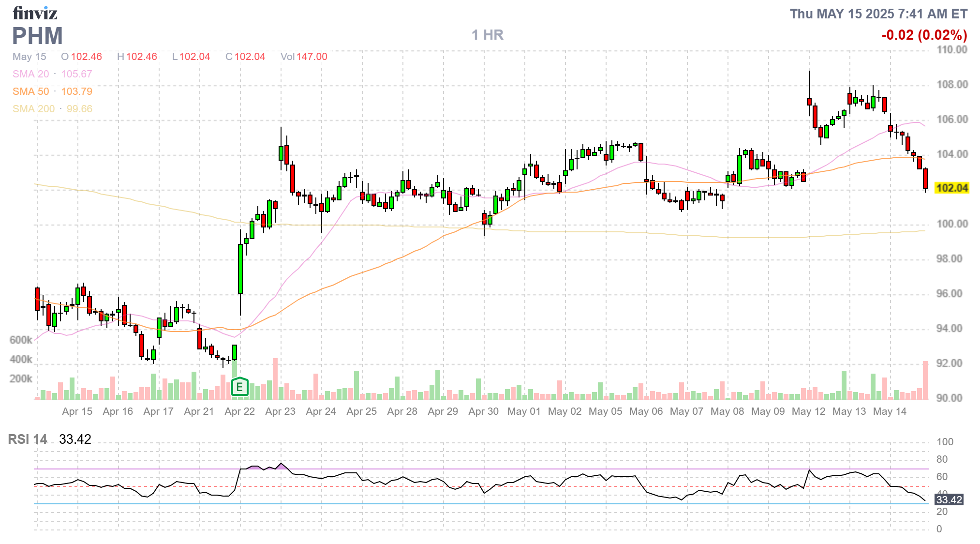Click the SMA 200 legend label
The width and height of the screenshot is (980, 544).
[x=33, y=109]
